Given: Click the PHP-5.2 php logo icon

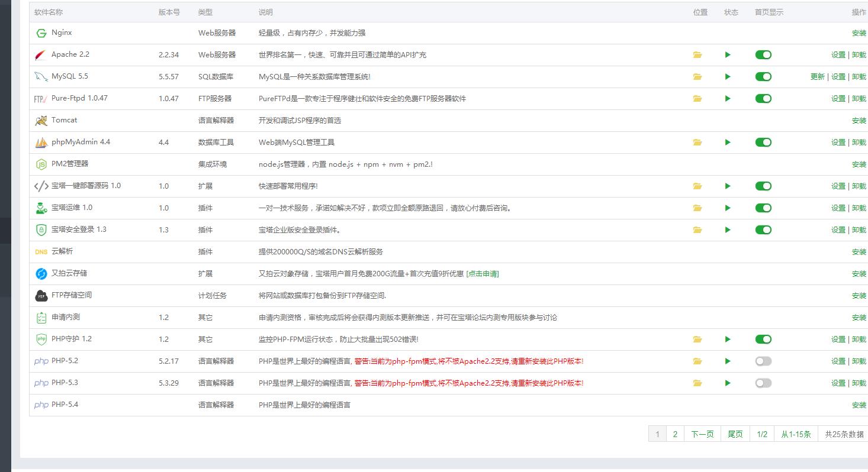Looking at the screenshot, I should click(x=41, y=361).
